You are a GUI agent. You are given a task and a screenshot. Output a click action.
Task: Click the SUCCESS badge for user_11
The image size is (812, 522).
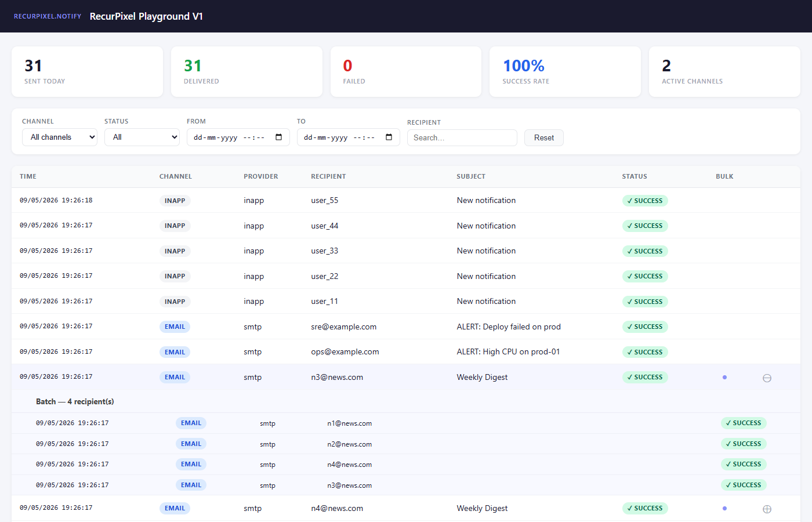click(645, 302)
